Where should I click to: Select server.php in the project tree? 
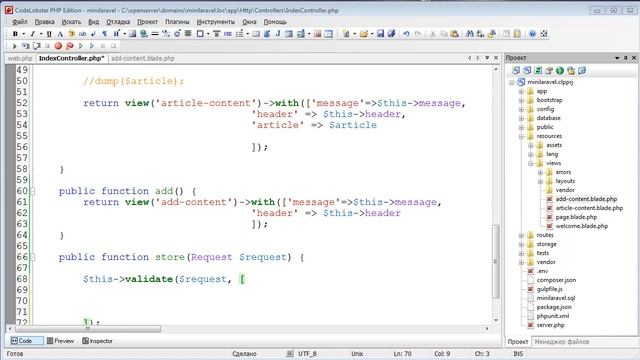(550, 325)
